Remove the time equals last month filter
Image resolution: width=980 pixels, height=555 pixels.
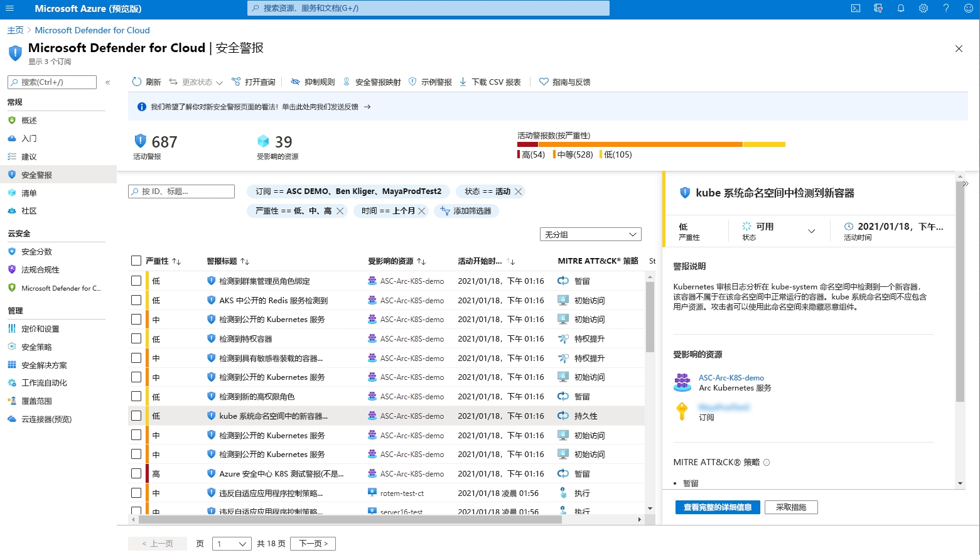[422, 211]
